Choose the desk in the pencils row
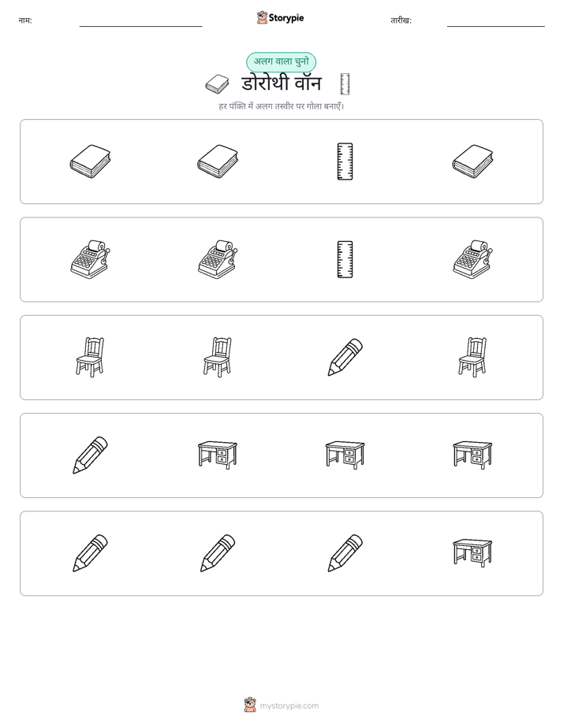The width and height of the screenshot is (563, 728). click(x=472, y=553)
